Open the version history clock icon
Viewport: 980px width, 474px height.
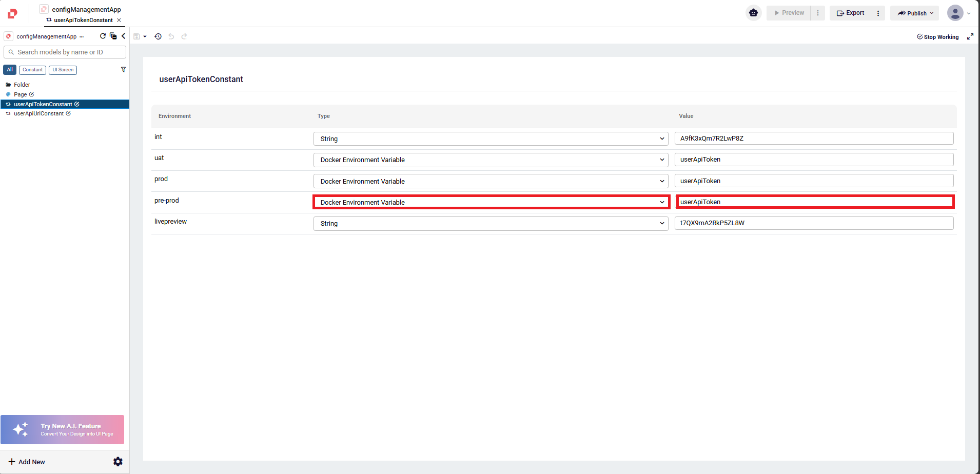coord(158,36)
